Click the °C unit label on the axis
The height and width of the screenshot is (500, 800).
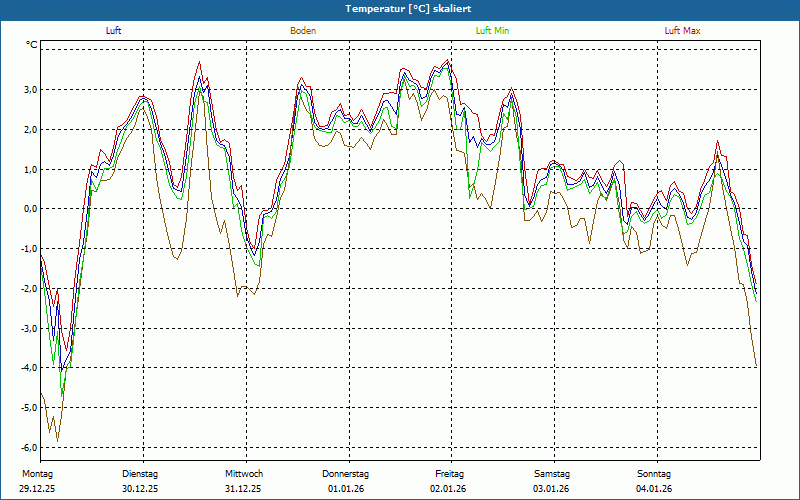click(32, 45)
